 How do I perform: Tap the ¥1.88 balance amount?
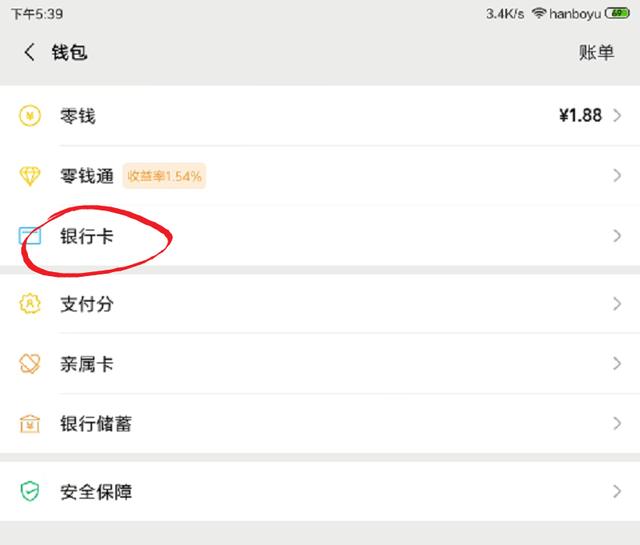tap(580, 116)
